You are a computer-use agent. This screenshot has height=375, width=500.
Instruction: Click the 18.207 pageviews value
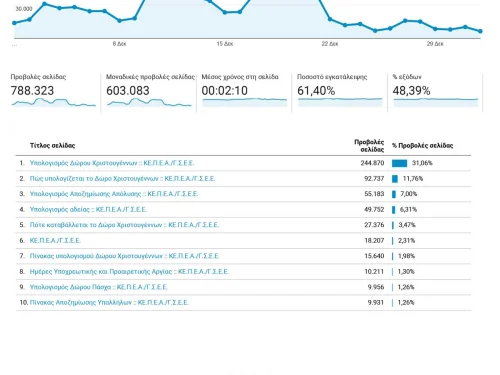pyautogui.click(x=374, y=241)
